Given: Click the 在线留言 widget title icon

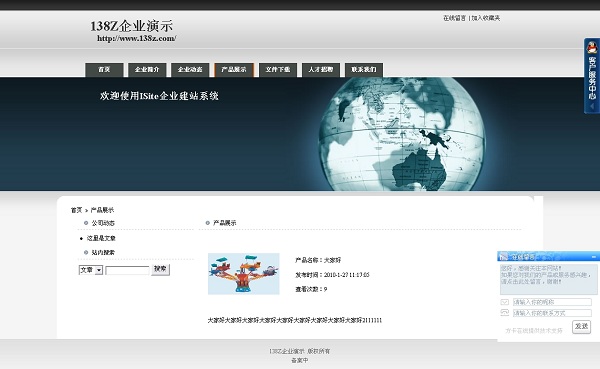Looking at the screenshot, I should click(x=504, y=256).
